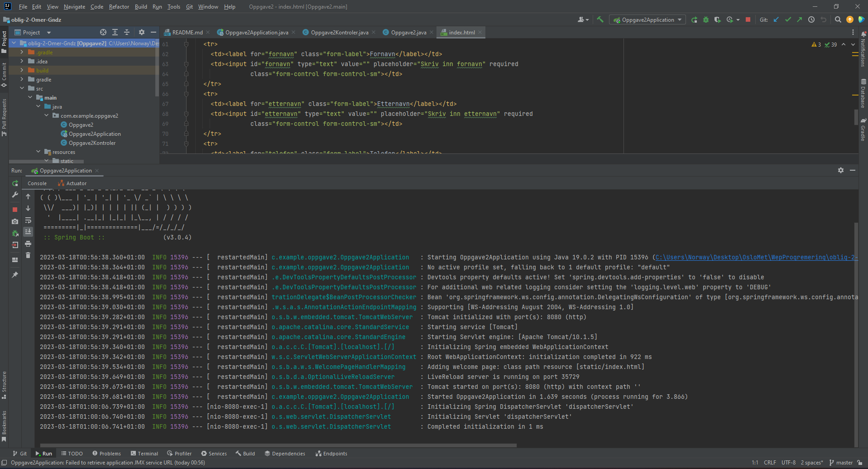868x469 pixels.
Task: Open Git update project (pull) action
Action: point(776,19)
